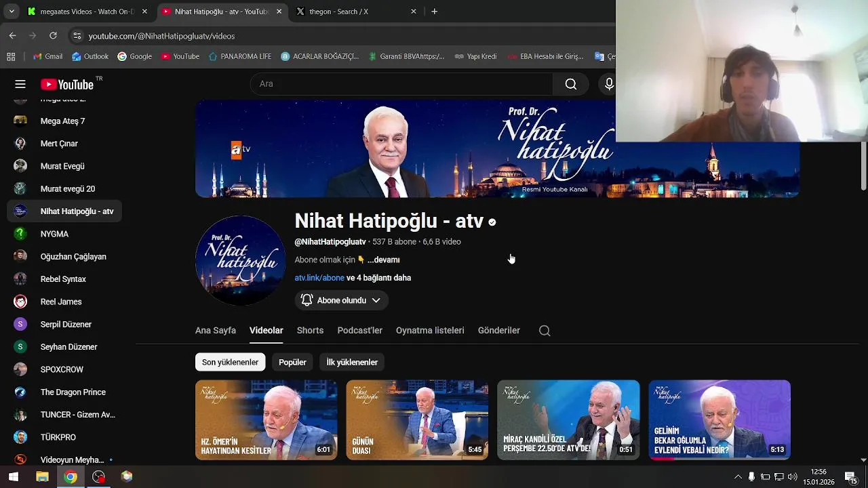Image resolution: width=868 pixels, height=488 pixels.
Task: Click the volume icon in system tray
Action: (x=792, y=476)
